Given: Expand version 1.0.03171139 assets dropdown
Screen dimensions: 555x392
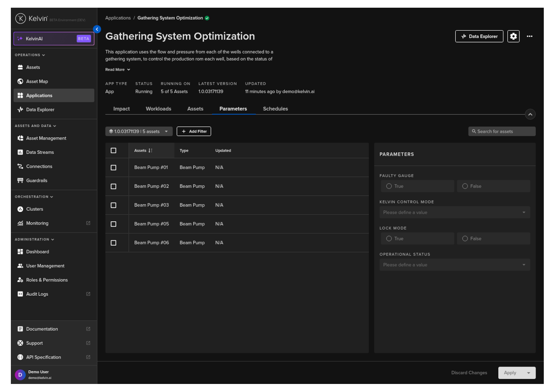Looking at the screenshot, I should [x=139, y=132].
